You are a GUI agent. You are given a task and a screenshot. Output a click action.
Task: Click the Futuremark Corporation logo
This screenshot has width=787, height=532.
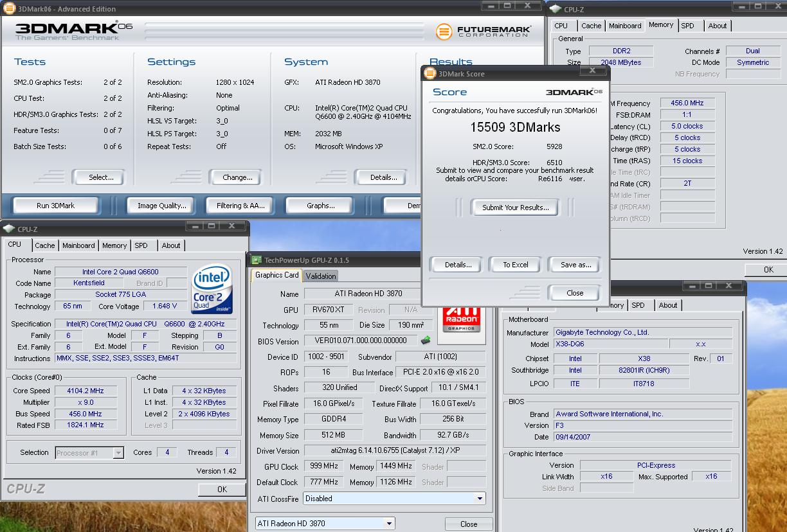point(483,31)
